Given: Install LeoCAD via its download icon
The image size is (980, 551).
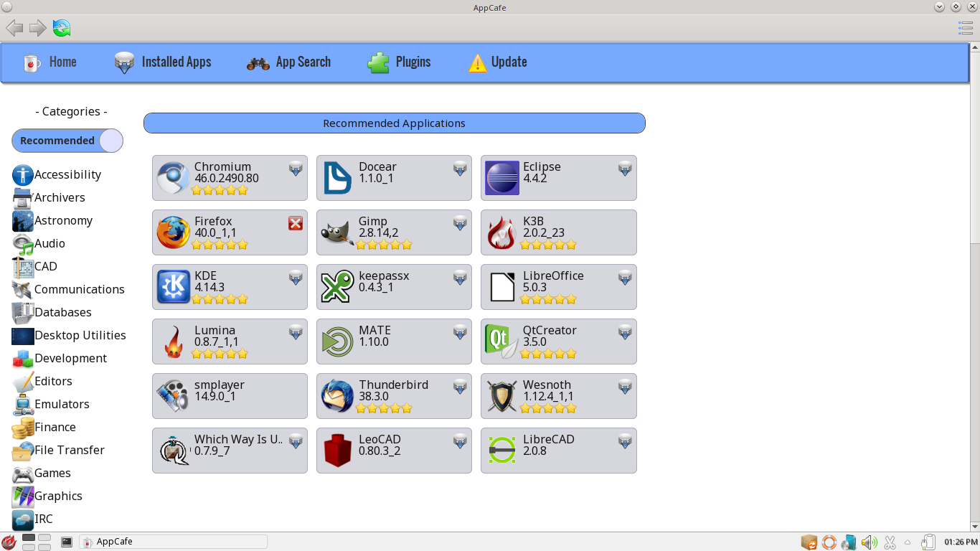Looking at the screenshot, I should [x=460, y=441].
